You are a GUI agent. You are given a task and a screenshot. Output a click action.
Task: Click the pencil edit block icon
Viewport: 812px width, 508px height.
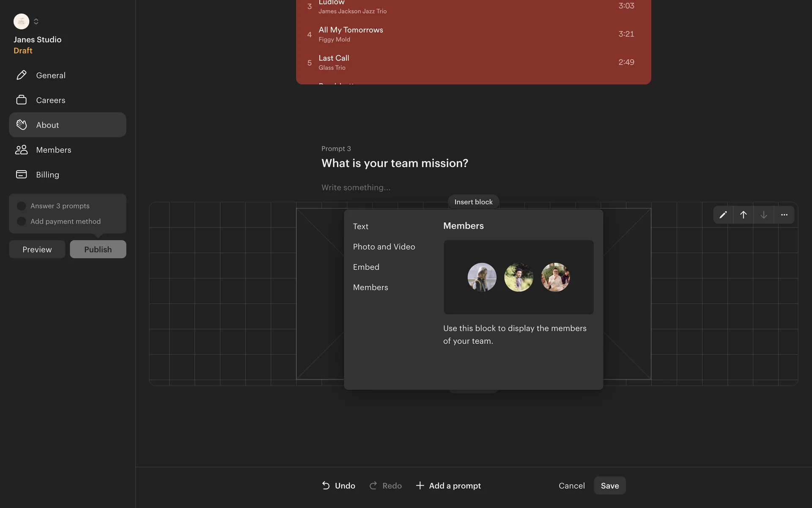pos(723,215)
